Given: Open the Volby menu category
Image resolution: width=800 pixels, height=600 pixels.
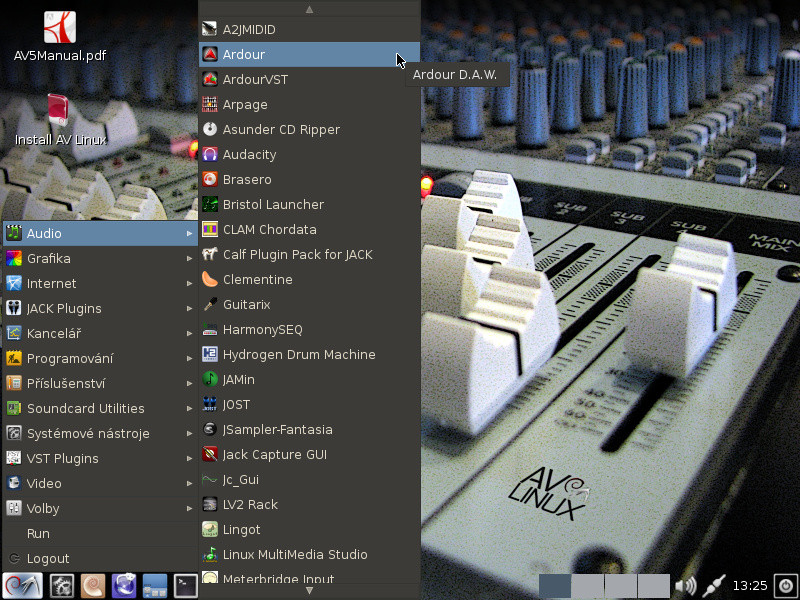Looking at the screenshot, I should click(x=100, y=508).
